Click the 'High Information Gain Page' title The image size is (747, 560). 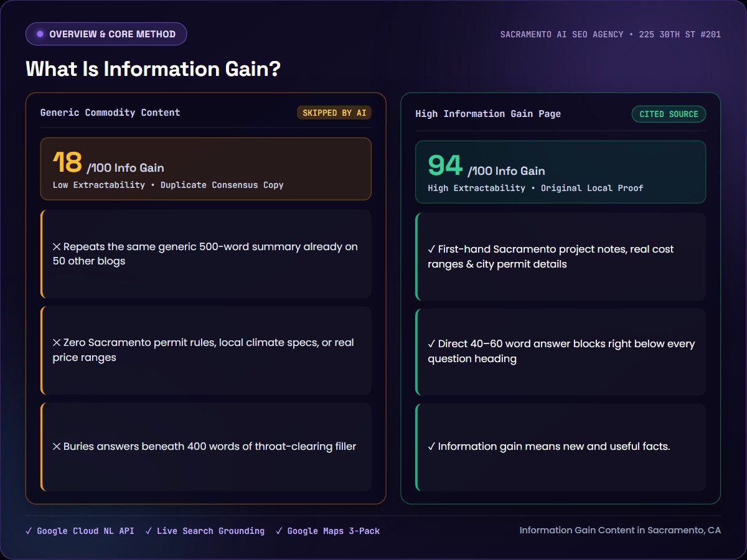(488, 114)
